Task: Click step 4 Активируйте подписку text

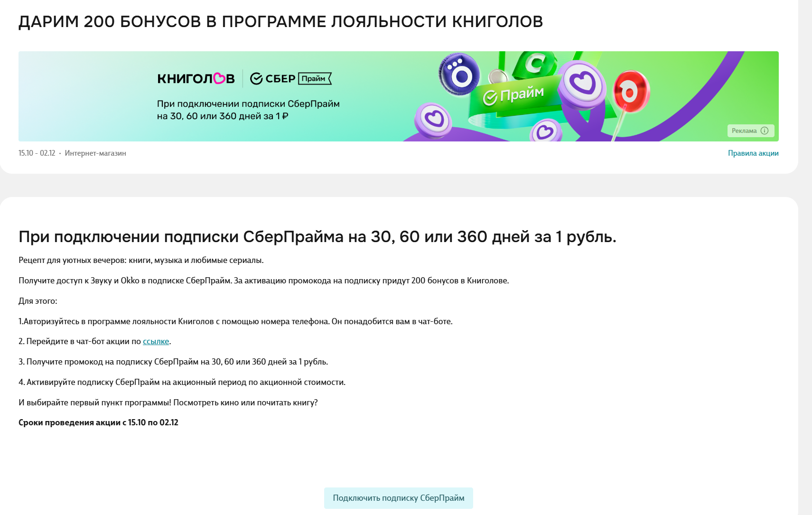Action: pyautogui.click(x=182, y=382)
